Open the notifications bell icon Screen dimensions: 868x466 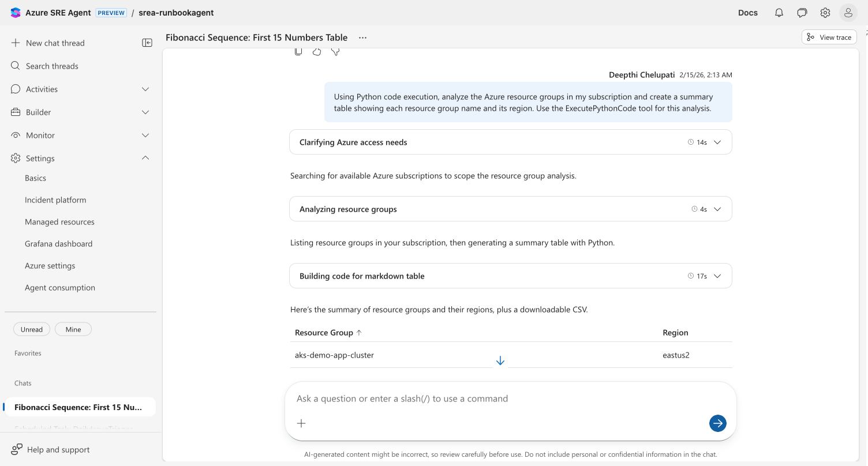tap(779, 13)
